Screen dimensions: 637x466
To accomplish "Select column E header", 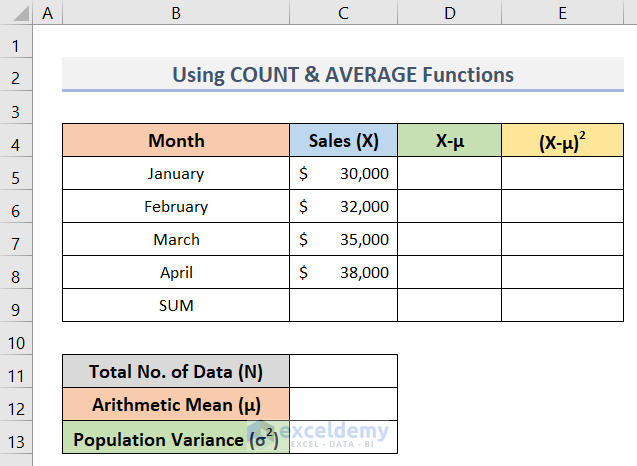I will (x=563, y=14).
